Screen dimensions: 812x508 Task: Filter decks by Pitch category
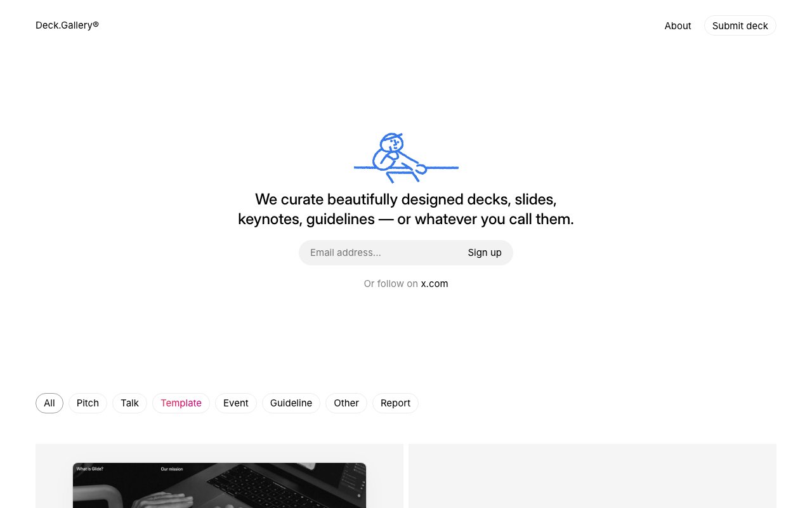point(88,403)
